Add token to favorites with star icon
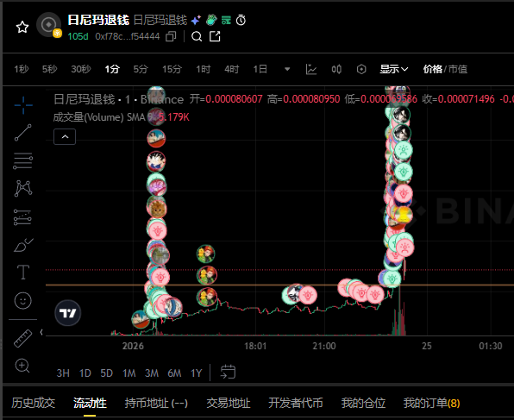The height and width of the screenshot is (420, 514). (x=22, y=27)
